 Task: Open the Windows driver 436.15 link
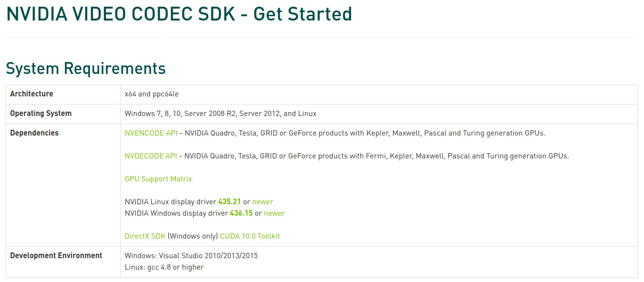[x=241, y=213]
